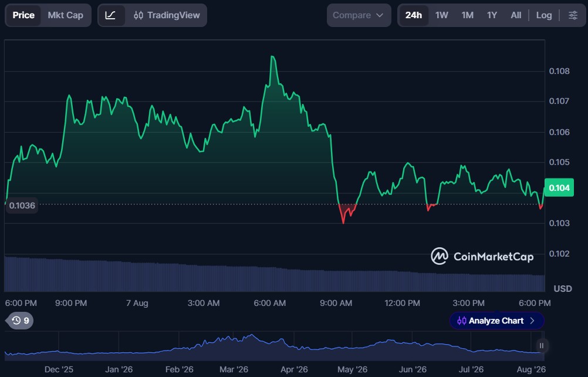Click the 0.108 y-axis label
The image size is (588, 377).
[559, 71]
